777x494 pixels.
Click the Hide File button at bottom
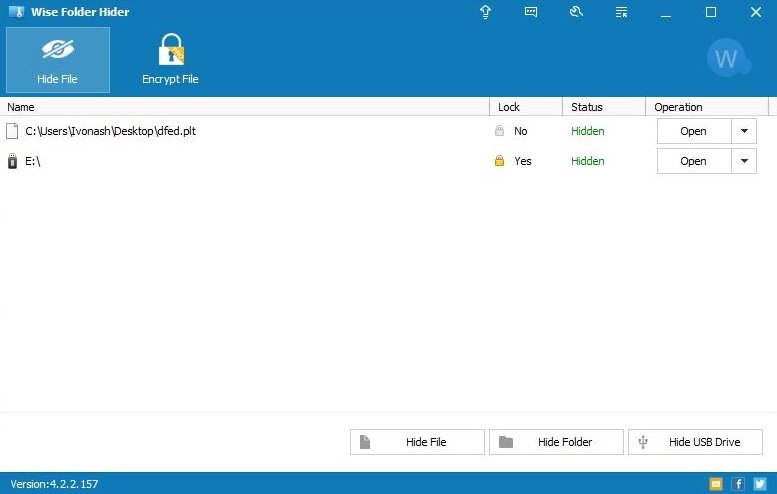pyautogui.click(x=417, y=442)
